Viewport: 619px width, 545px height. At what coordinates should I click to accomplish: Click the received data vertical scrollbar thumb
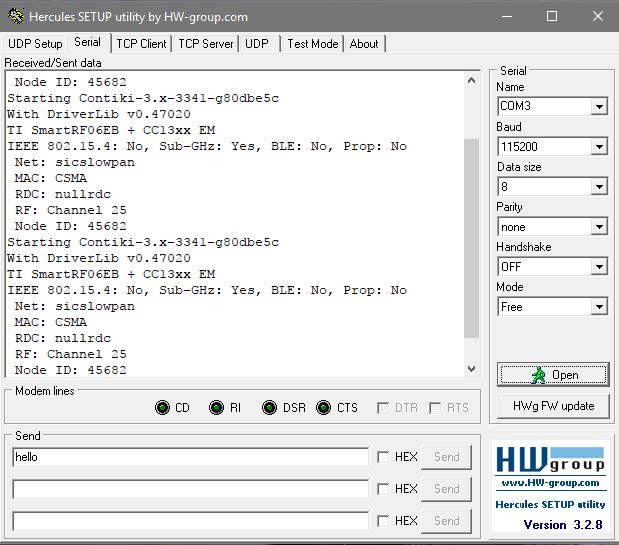(471, 238)
